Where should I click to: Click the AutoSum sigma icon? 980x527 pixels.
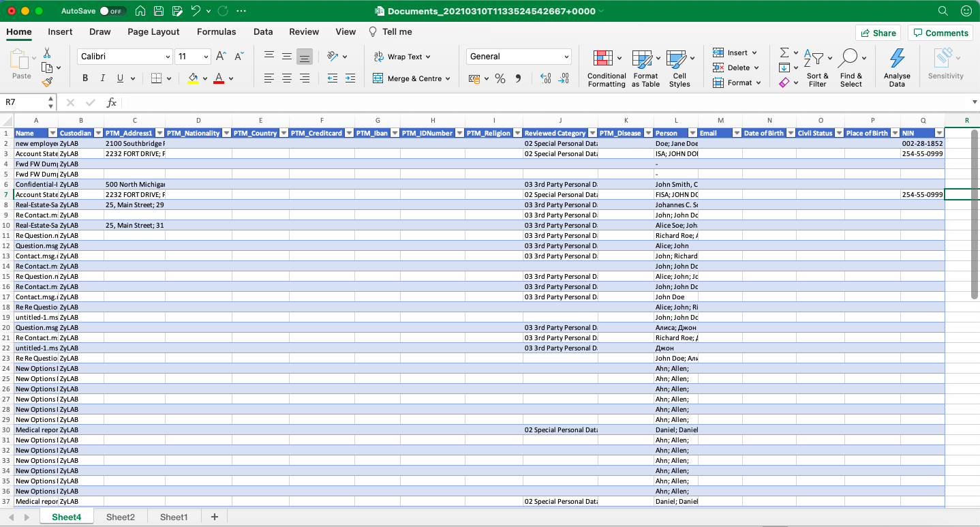[784, 52]
